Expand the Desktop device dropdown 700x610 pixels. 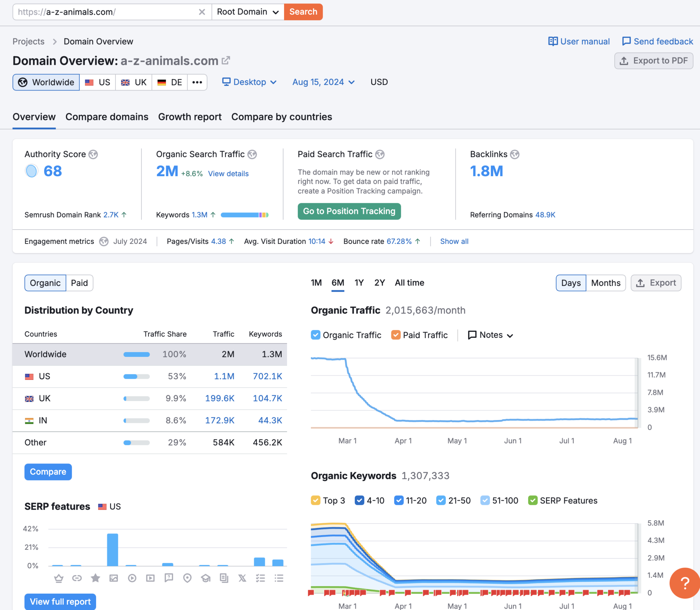249,82
